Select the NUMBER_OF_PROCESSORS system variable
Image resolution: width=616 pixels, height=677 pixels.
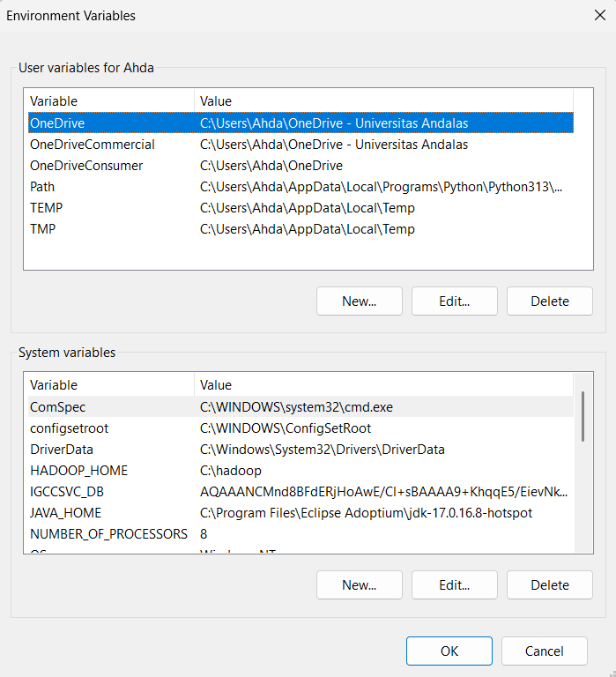(108, 534)
